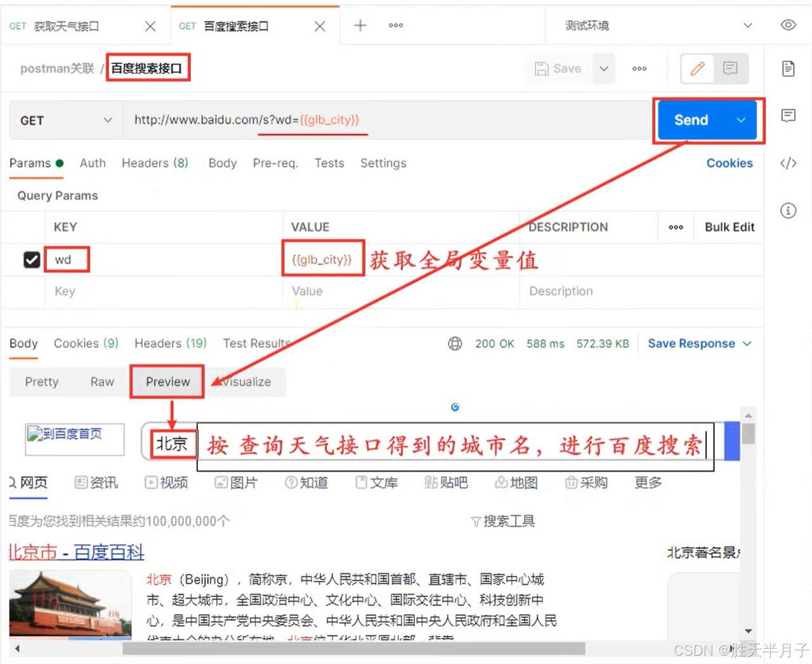Select the Pretty view
Image resolution: width=812 pixels, height=664 pixels.
click(42, 382)
